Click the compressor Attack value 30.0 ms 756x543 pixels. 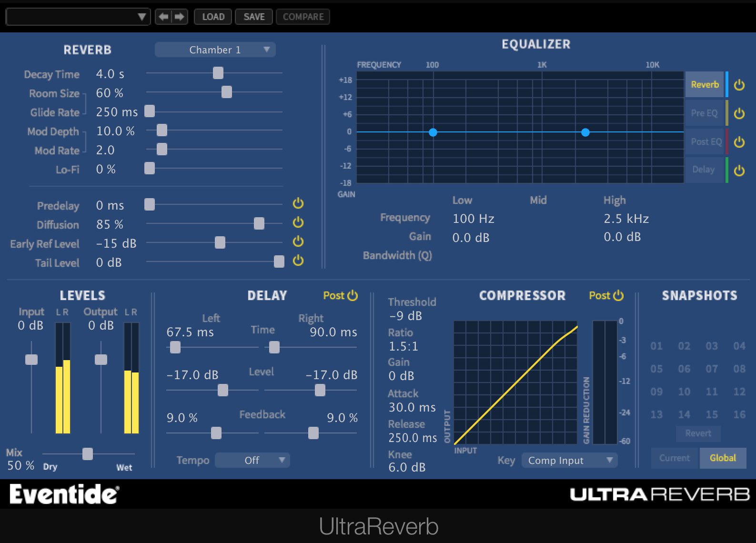(413, 407)
